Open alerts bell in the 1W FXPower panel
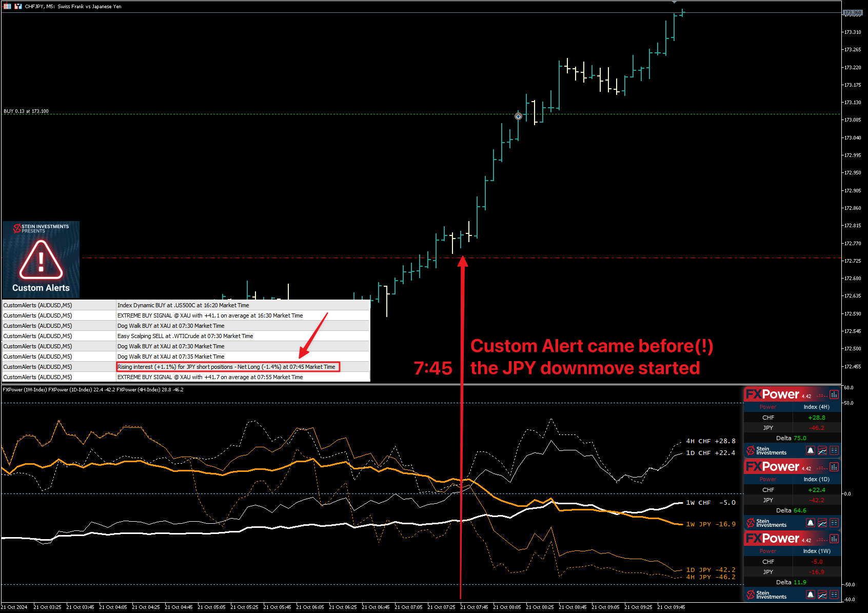 [x=811, y=595]
